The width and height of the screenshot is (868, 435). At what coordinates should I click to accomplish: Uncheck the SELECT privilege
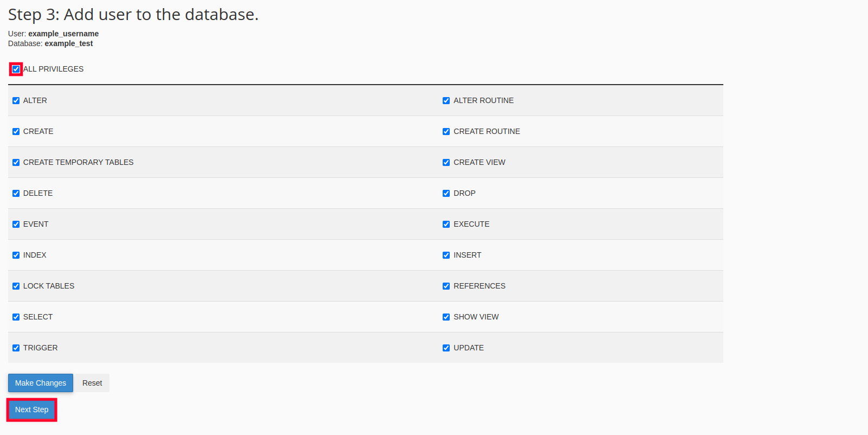[16, 317]
